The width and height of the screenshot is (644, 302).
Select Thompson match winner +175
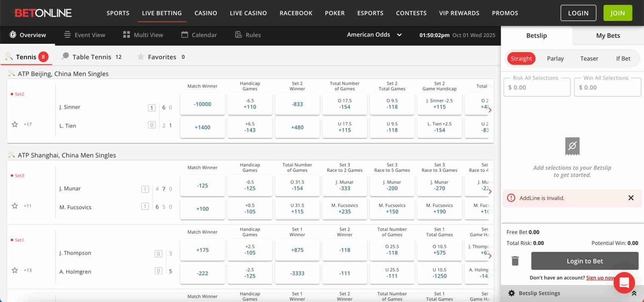point(202,250)
